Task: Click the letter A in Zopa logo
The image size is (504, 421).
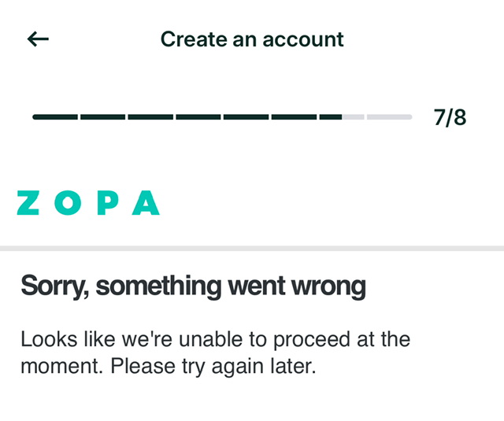Action: pos(146,203)
